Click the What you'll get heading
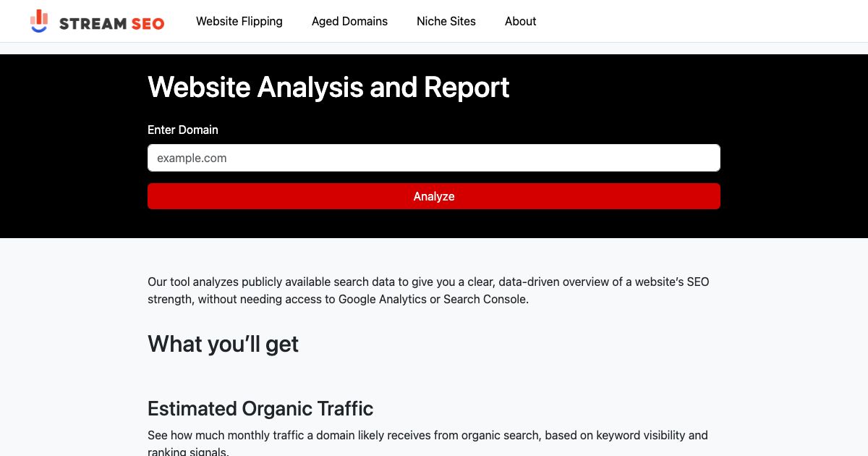 pos(223,344)
